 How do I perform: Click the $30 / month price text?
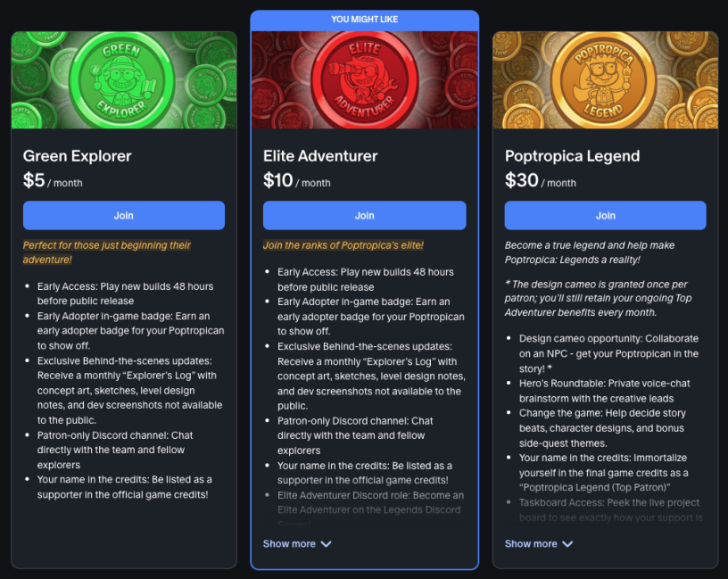(x=540, y=181)
